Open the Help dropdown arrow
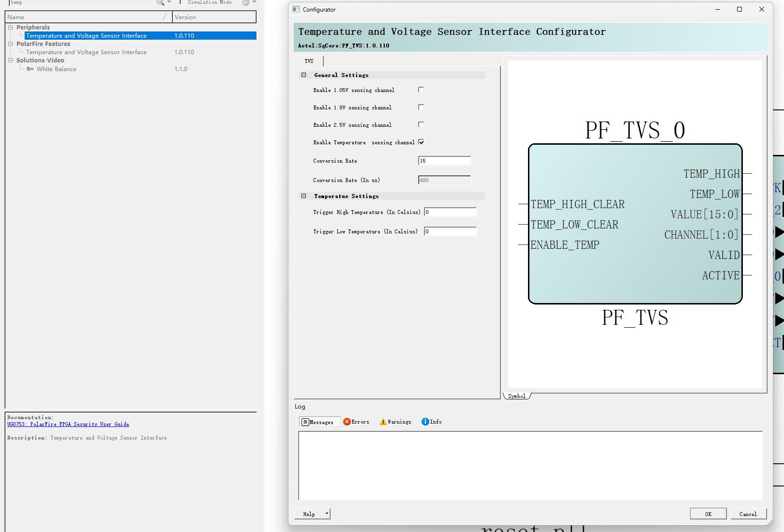Image resolution: width=784 pixels, height=532 pixels. (x=327, y=514)
